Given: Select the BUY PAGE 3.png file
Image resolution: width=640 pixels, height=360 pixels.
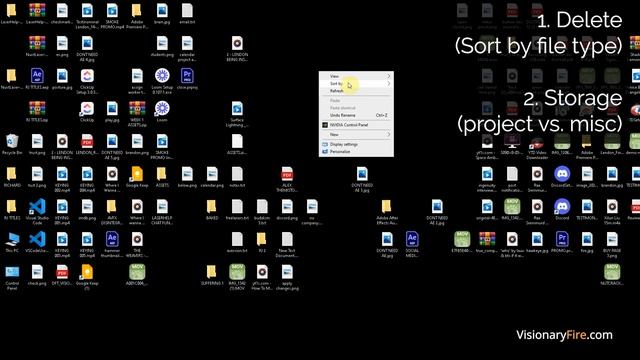Looking at the screenshot, I should [x=612, y=245].
